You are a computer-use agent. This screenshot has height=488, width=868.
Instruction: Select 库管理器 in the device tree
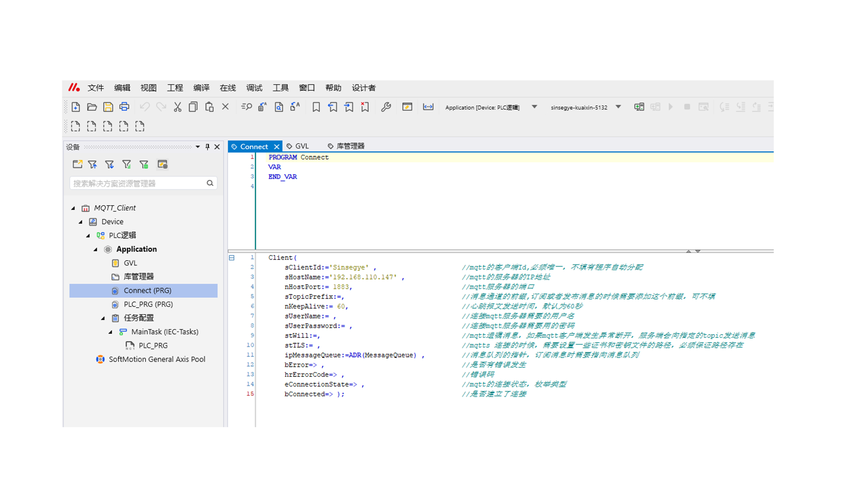point(138,277)
